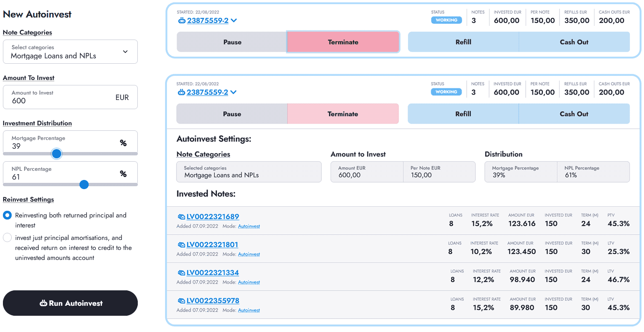Terminate the autoinvest in the collapsed card

point(343,42)
